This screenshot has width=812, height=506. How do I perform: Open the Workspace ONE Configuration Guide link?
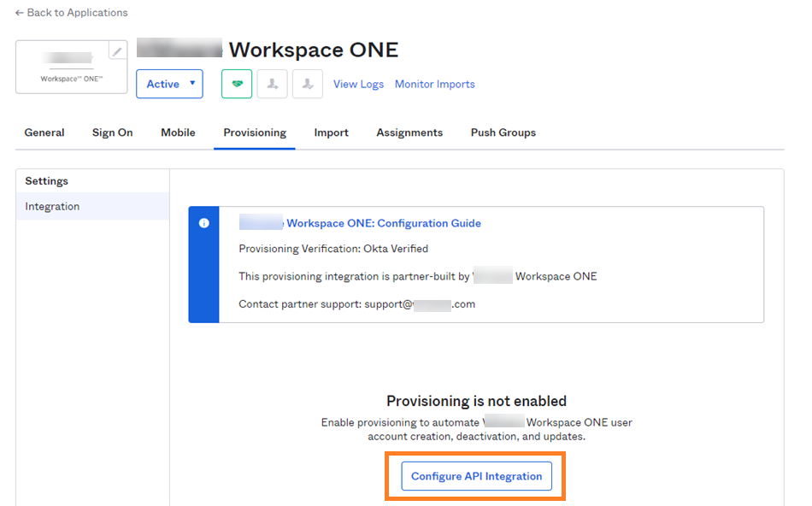pyautogui.click(x=360, y=223)
